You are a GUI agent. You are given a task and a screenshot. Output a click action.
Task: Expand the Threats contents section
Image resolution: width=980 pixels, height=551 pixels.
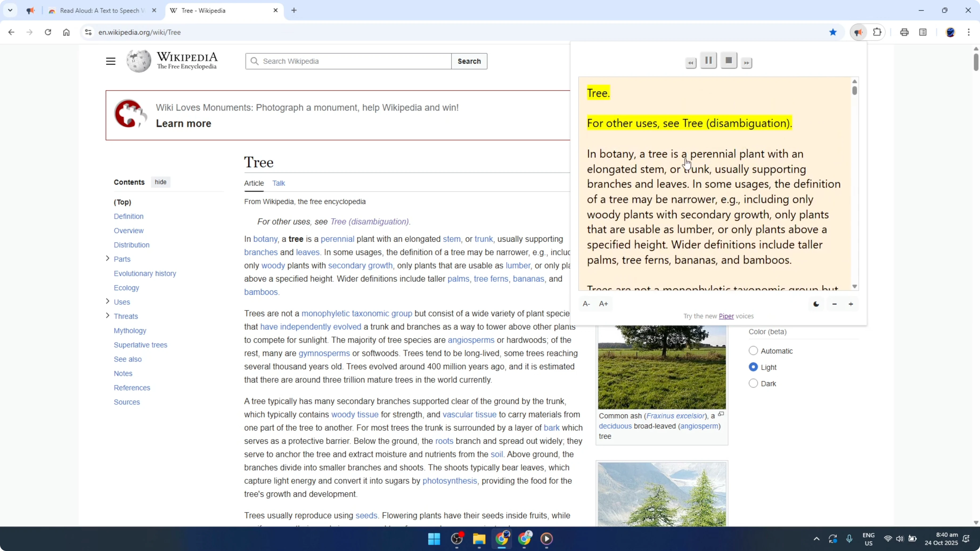[107, 316]
